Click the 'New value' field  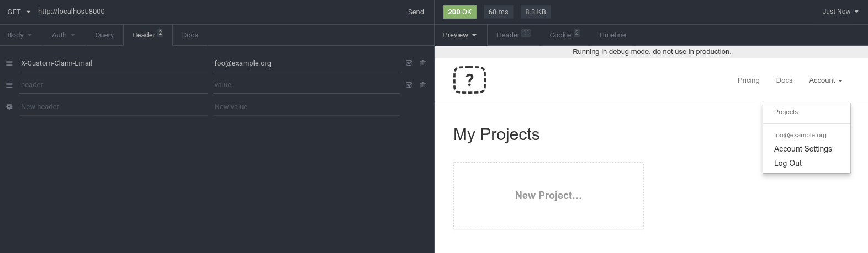(x=306, y=107)
